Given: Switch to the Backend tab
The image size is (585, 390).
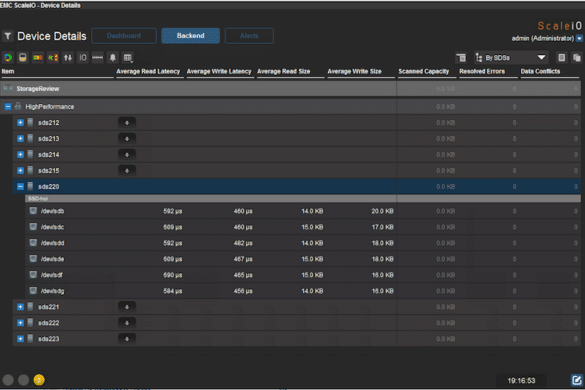Looking at the screenshot, I should [x=191, y=36].
